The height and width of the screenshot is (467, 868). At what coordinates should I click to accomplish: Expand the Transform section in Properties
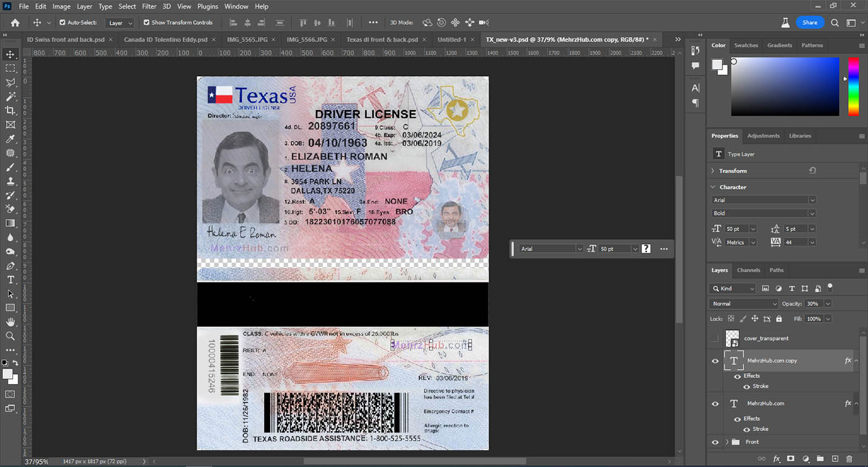pyautogui.click(x=712, y=171)
